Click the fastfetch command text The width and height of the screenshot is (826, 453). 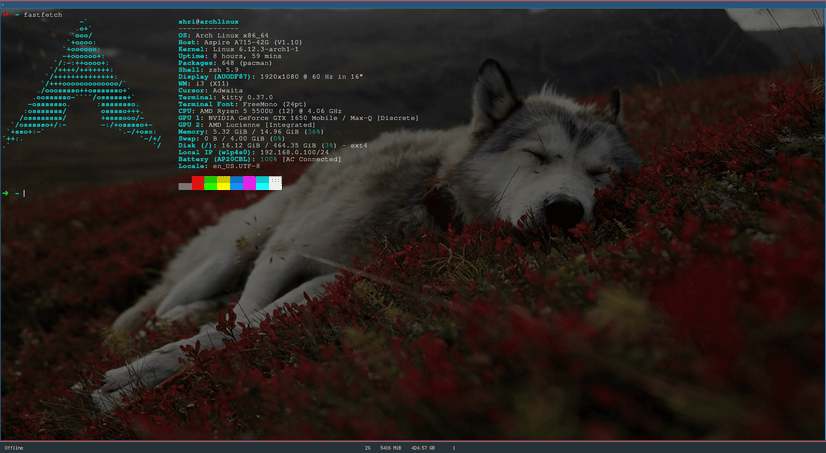(x=43, y=15)
